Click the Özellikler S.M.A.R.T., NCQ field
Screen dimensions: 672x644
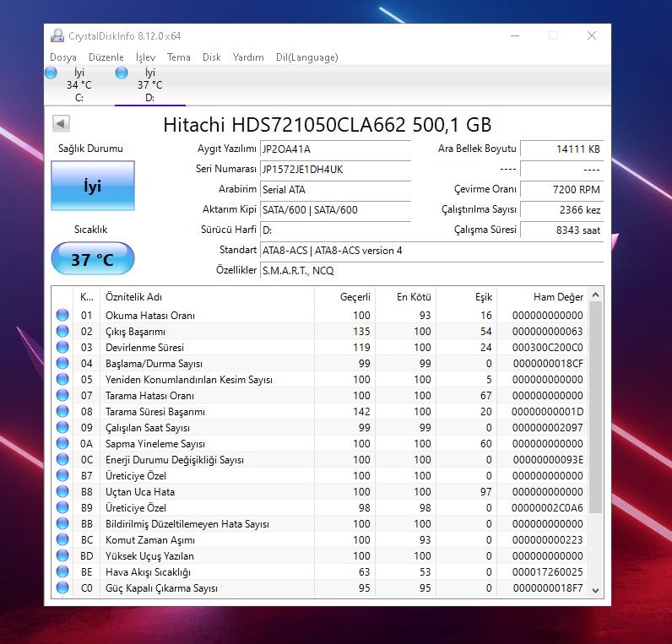pos(431,270)
